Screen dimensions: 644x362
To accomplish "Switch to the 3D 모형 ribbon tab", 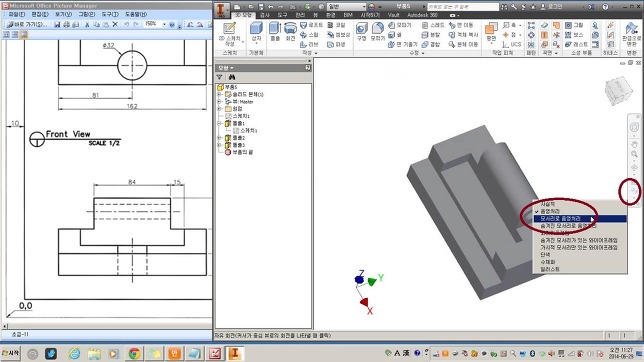I will 243,15.
